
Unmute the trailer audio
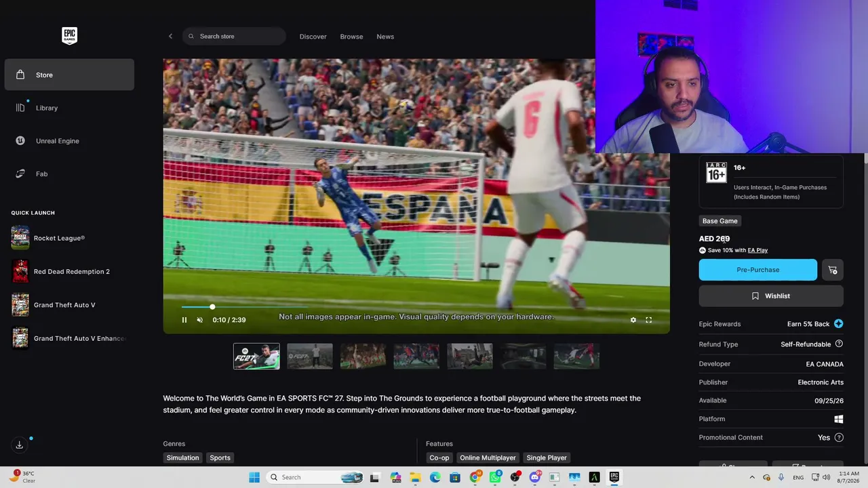click(199, 320)
